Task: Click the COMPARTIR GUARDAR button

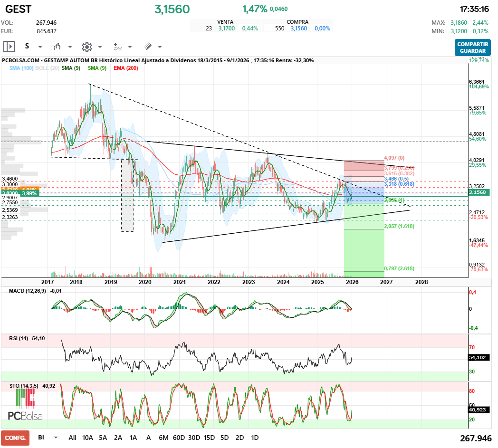Action: coord(473,46)
